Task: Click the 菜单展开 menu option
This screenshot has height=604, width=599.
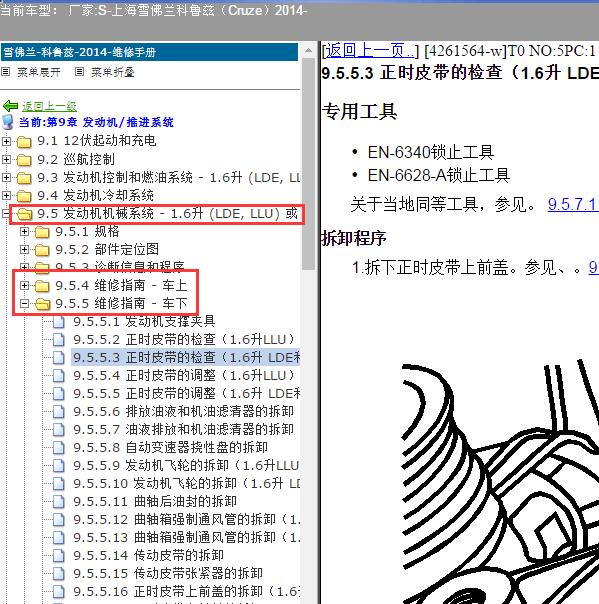Action: 39,72
